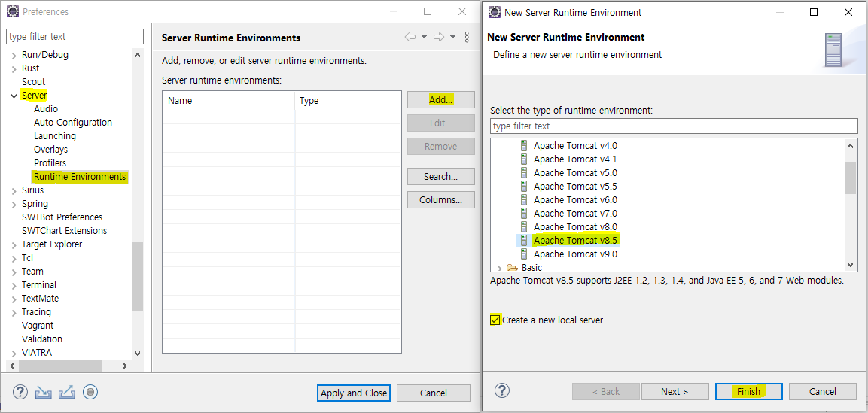
Task: Select the Audio preferences item
Action: point(46,109)
